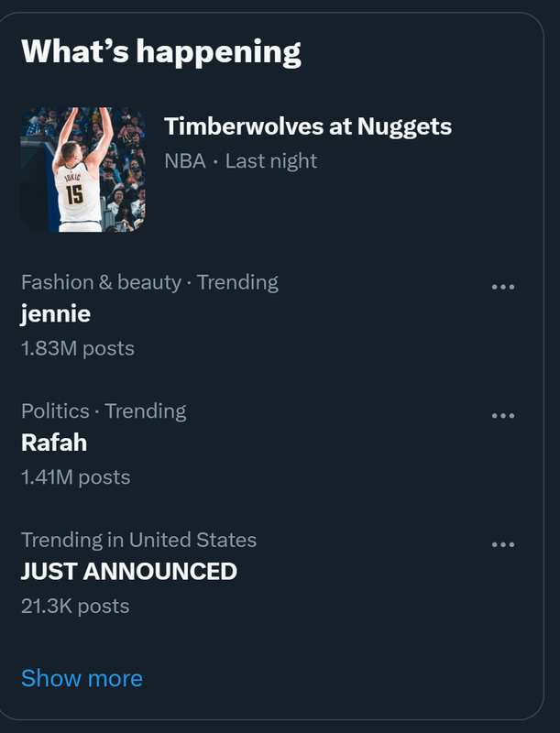Screen dimensions: 560x733
Task: Select the jennie trending topic
Action: coord(56,314)
